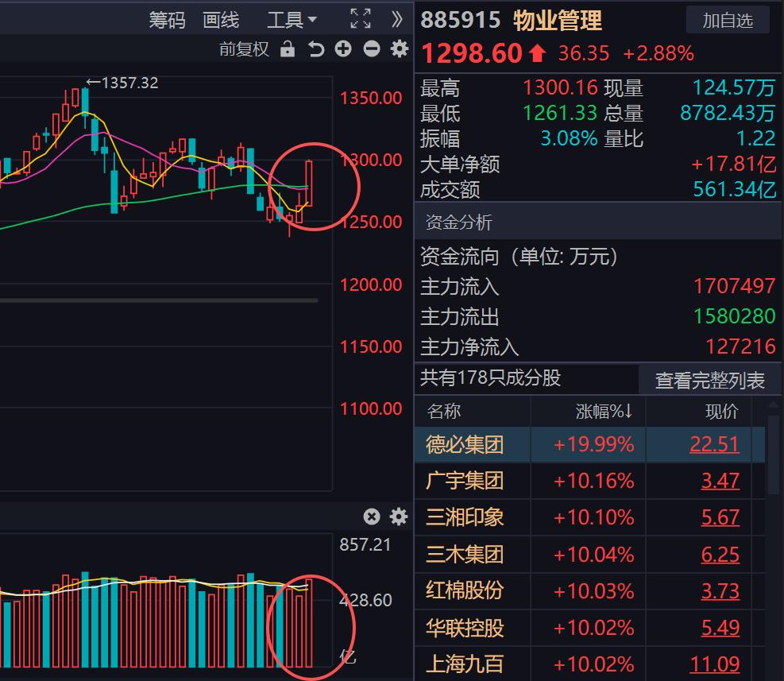Click the double-chevron collapse panel icon
The width and height of the screenshot is (784, 681).
397,19
